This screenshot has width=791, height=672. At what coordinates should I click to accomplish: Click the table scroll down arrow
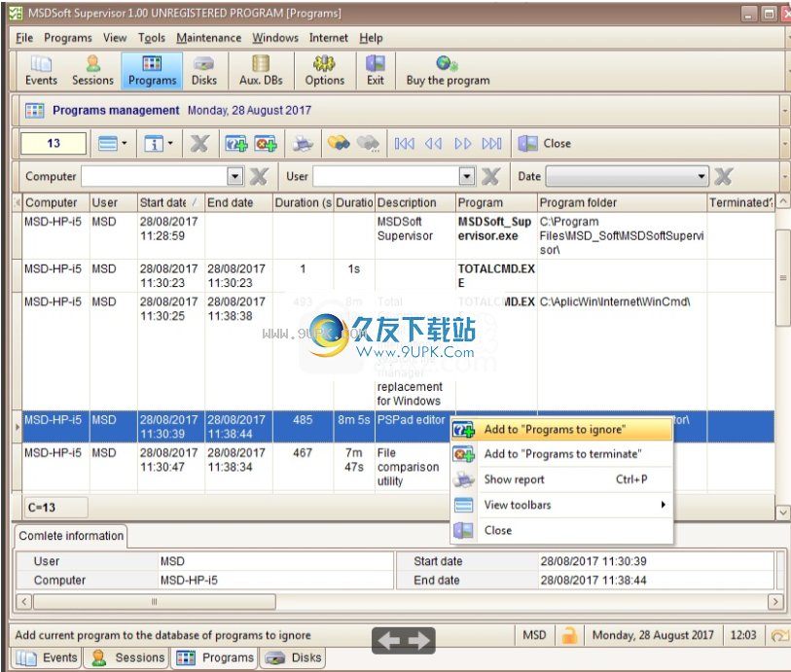(x=782, y=513)
